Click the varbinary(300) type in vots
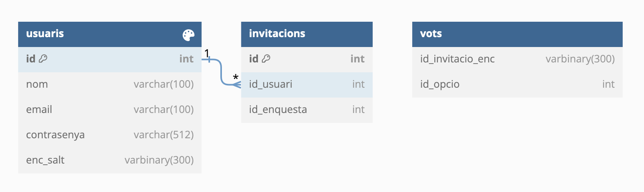The image size is (644, 192). coord(580,59)
